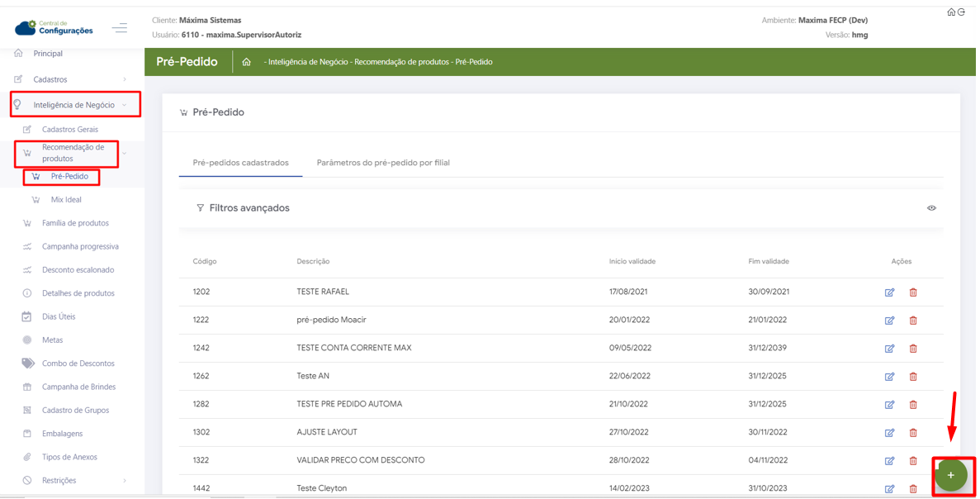Edit the VALIDAR PRECO COM DESCONTO row

tap(889, 461)
